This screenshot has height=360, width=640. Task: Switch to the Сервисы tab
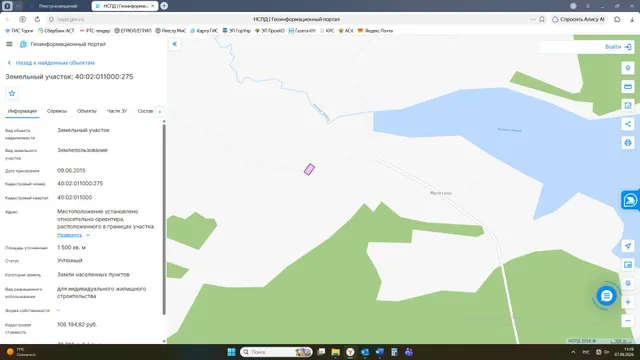point(57,111)
